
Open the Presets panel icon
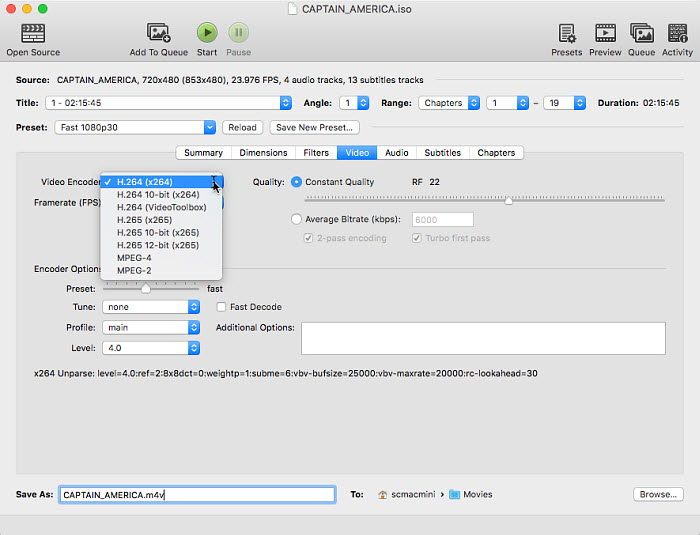tap(567, 33)
